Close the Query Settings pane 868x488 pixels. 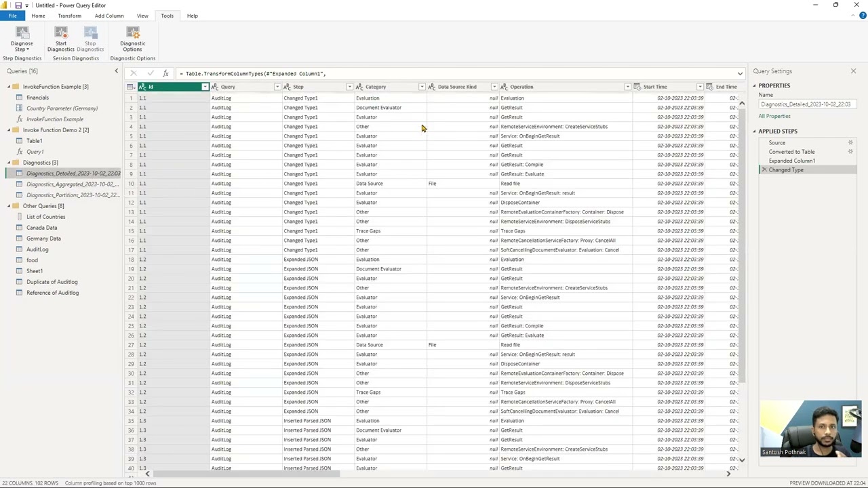coord(853,71)
